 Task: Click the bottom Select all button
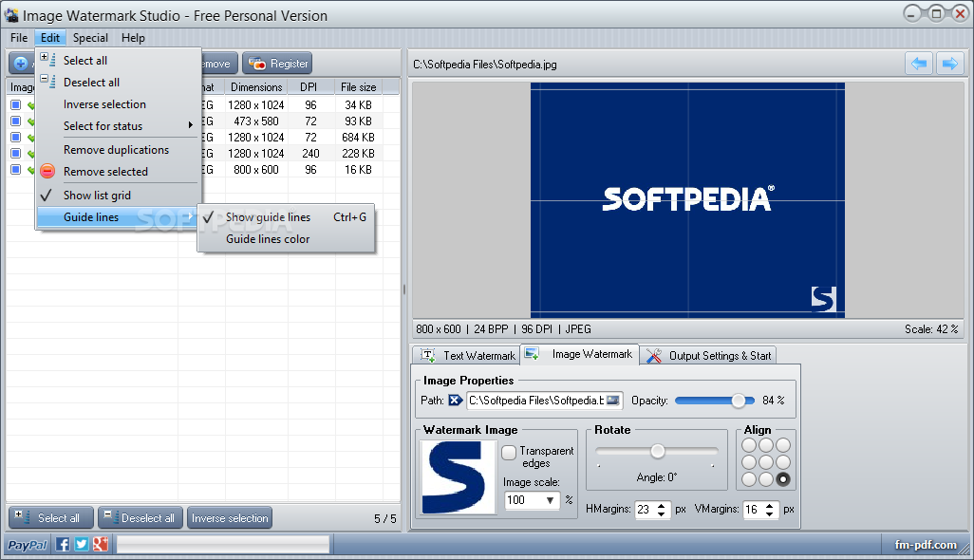click(x=51, y=518)
